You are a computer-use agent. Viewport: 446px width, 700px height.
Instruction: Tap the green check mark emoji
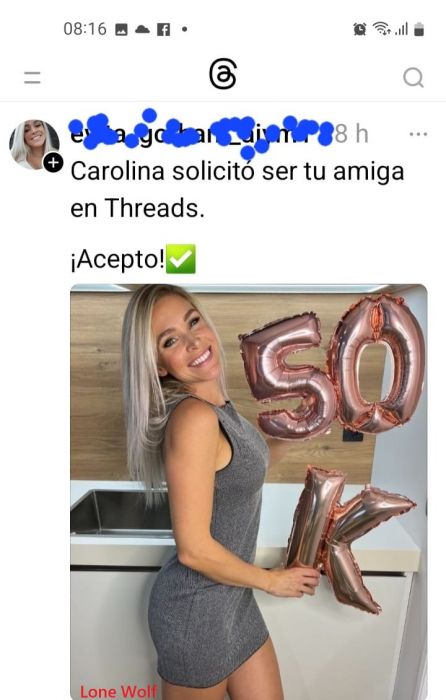point(181,258)
